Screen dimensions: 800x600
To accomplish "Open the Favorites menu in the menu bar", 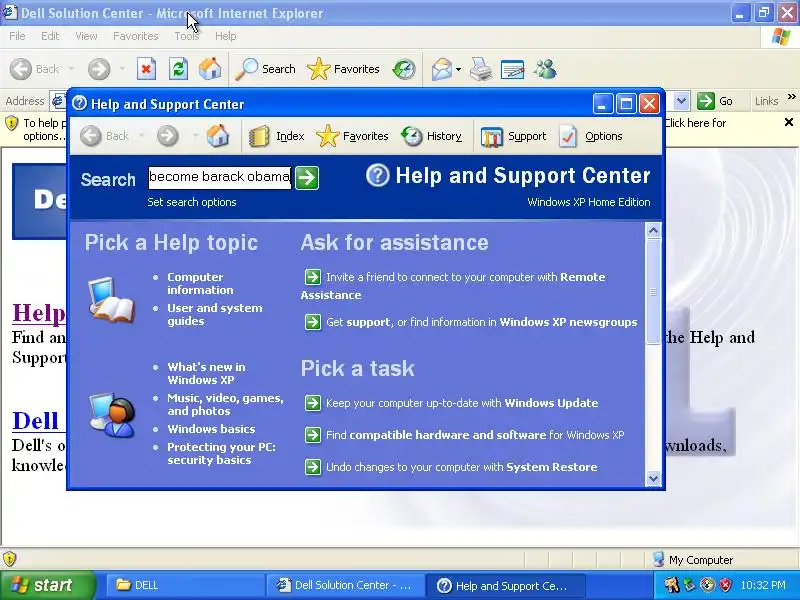I will [x=136, y=36].
